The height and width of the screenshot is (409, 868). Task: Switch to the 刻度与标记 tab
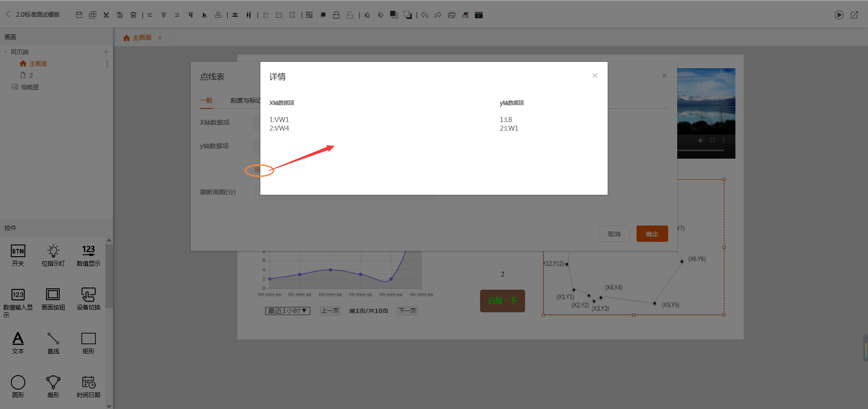tap(245, 100)
